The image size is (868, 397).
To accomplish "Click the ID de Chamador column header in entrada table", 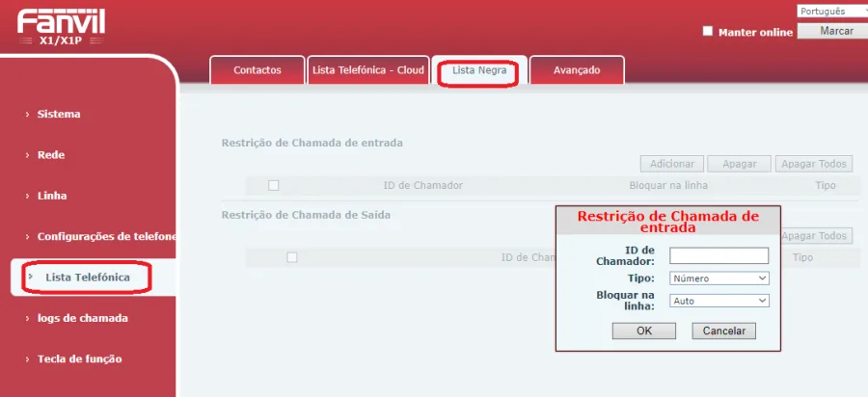I will click(x=423, y=185).
